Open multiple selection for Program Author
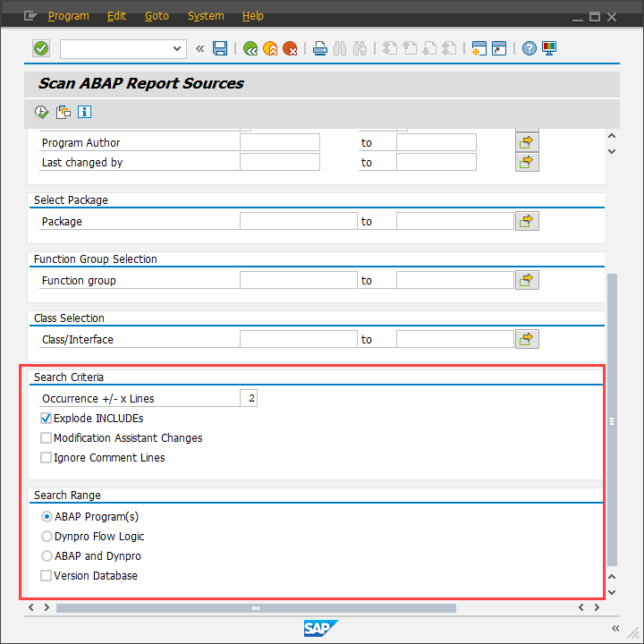644x644 pixels. click(527, 142)
